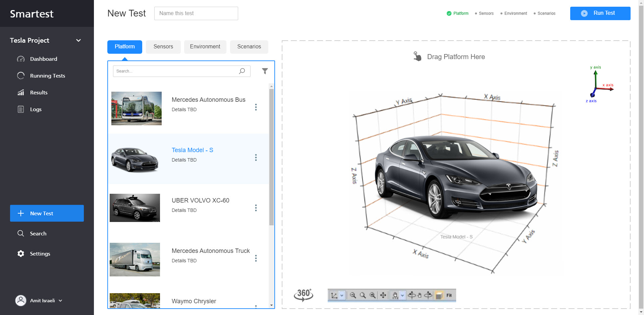Click the Sensors progress step at top
The width and height of the screenshot is (644, 315).
pyautogui.click(x=484, y=13)
